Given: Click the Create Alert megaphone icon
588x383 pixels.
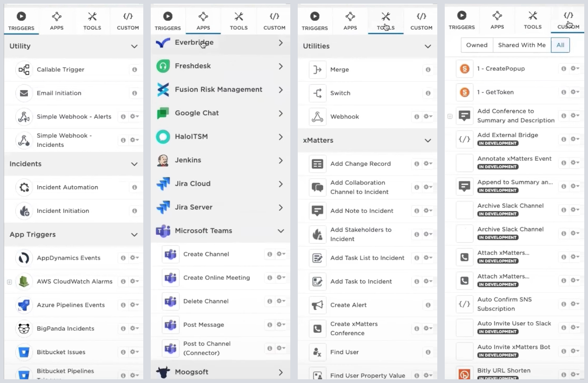Looking at the screenshot, I should 318,305.
